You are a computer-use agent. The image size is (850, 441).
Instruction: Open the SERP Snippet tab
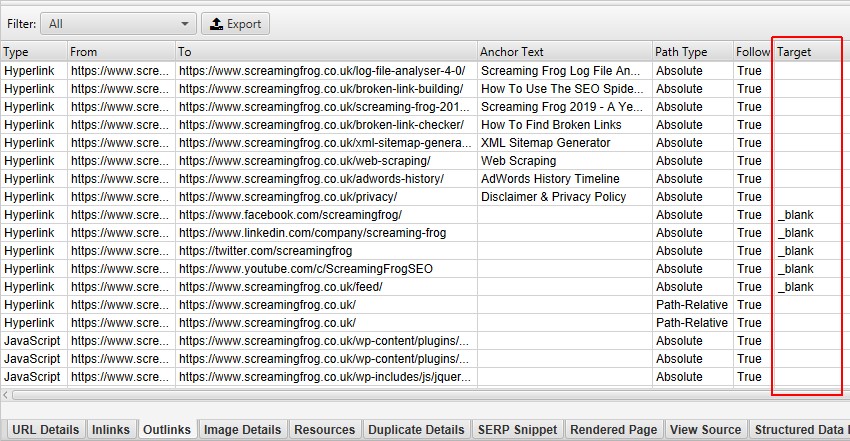[x=517, y=430]
